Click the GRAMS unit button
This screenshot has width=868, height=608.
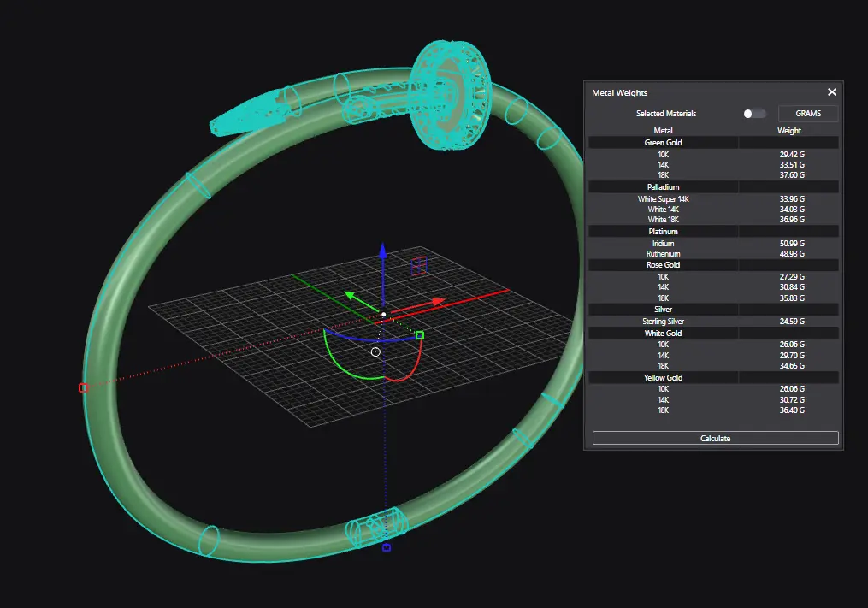coord(807,114)
